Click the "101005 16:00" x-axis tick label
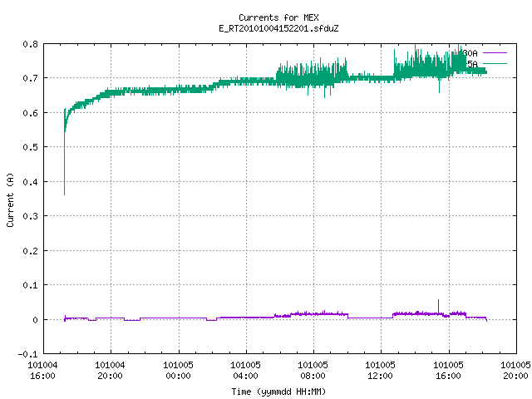The image size is (532, 399). (448, 370)
